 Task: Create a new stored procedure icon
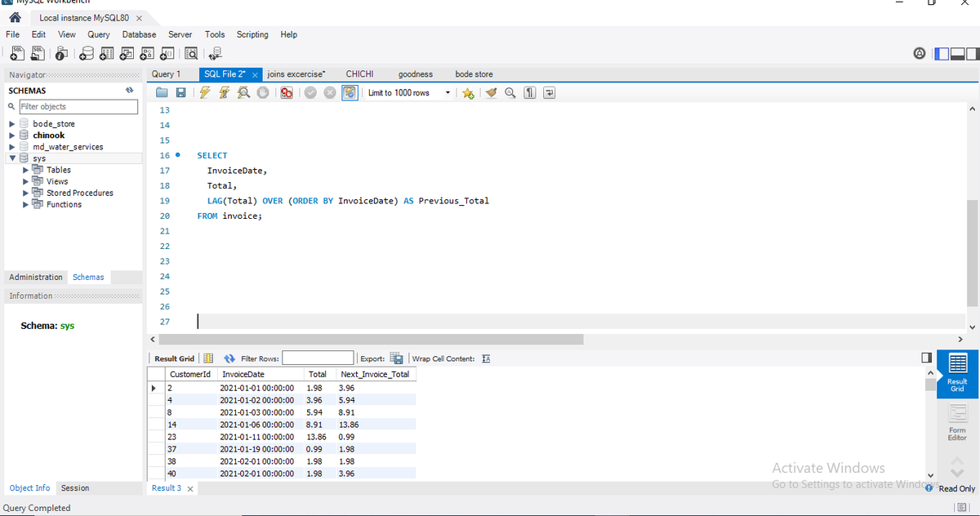[x=148, y=54]
